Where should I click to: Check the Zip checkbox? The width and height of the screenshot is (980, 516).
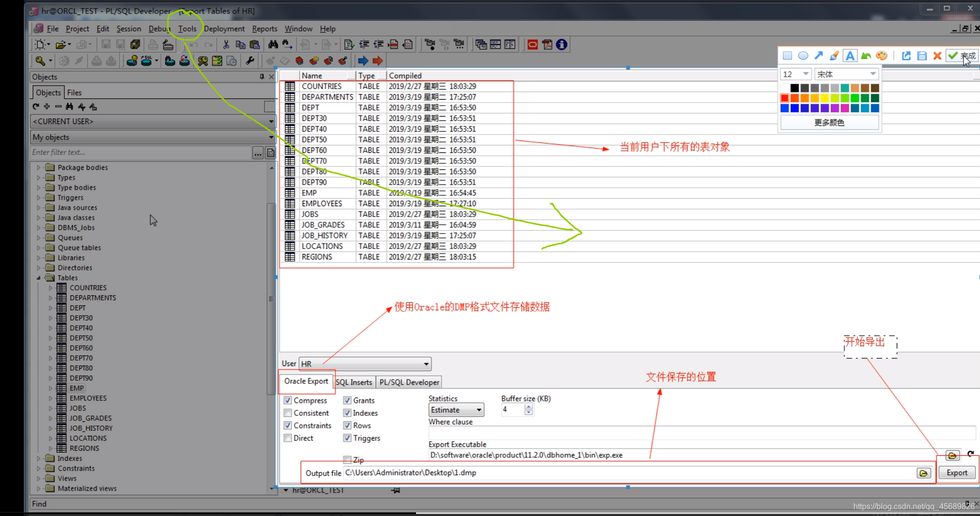coord(347,460)
